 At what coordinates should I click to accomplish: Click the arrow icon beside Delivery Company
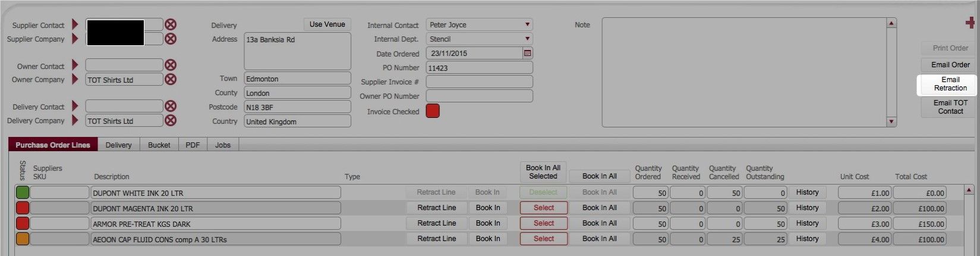pos(75,120)
